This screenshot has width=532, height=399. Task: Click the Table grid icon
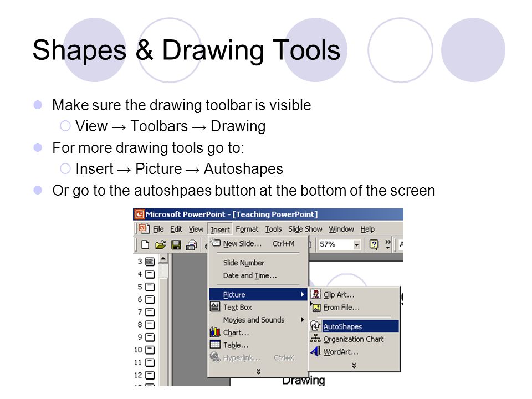click(215, 344)
